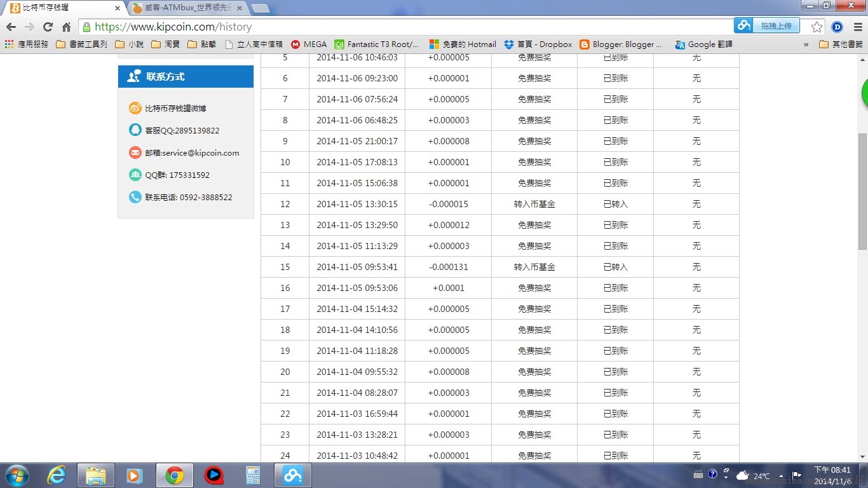Open the Windows Start menu
868x488 pixels.
[x=16, y=475]
